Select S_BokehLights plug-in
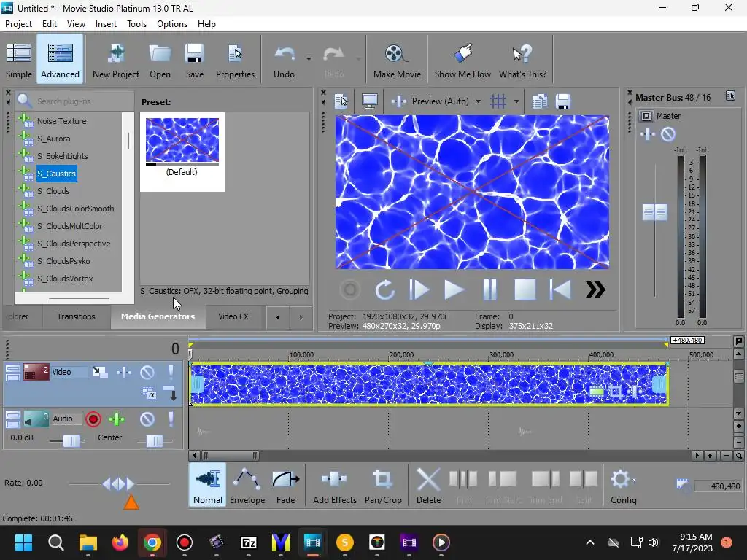 coord(63,156)
